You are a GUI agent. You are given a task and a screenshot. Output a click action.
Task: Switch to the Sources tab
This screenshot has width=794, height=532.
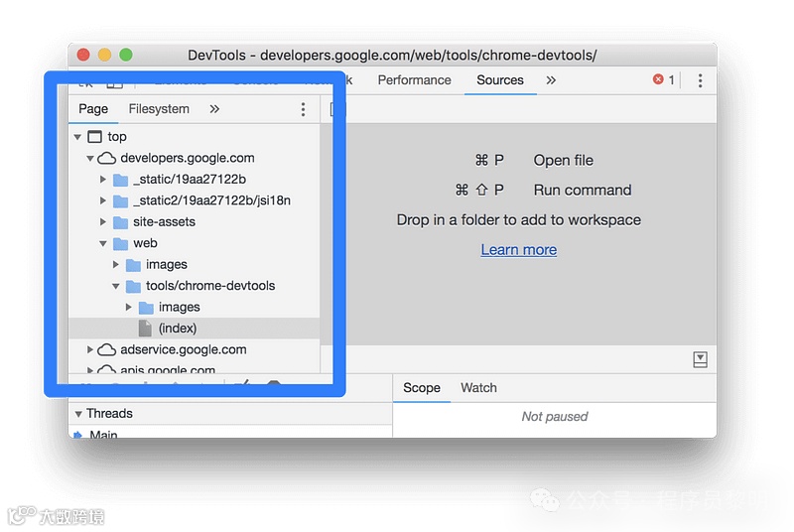(500, 80)
